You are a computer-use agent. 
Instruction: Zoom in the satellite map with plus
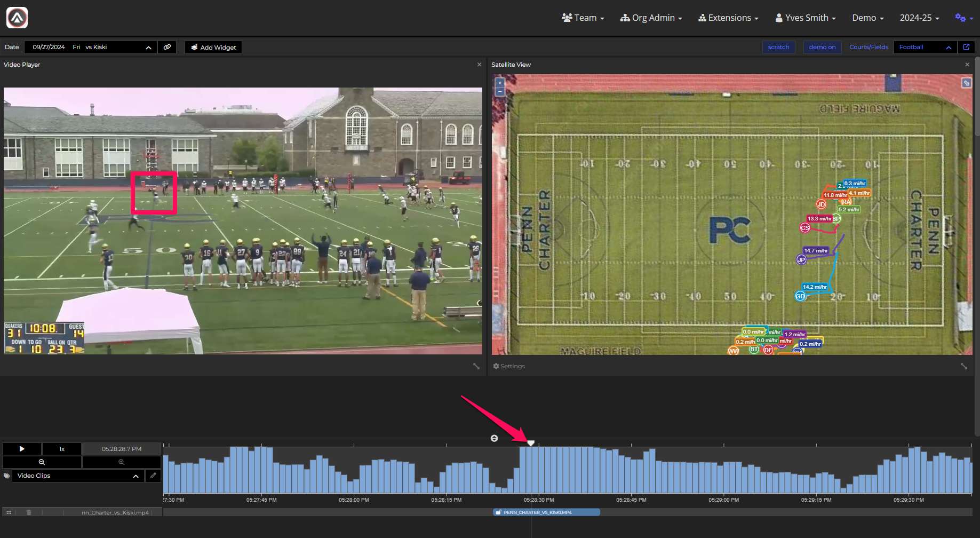[500, 83]
